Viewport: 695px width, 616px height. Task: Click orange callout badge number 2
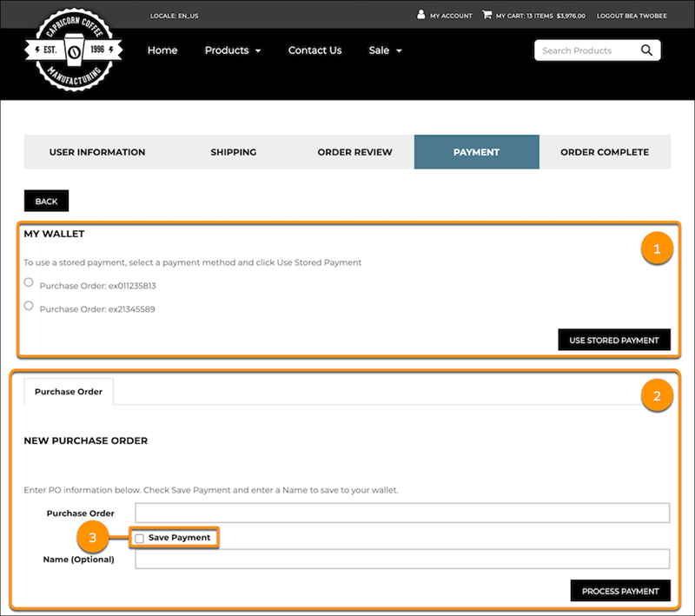(x=656, y=396)
